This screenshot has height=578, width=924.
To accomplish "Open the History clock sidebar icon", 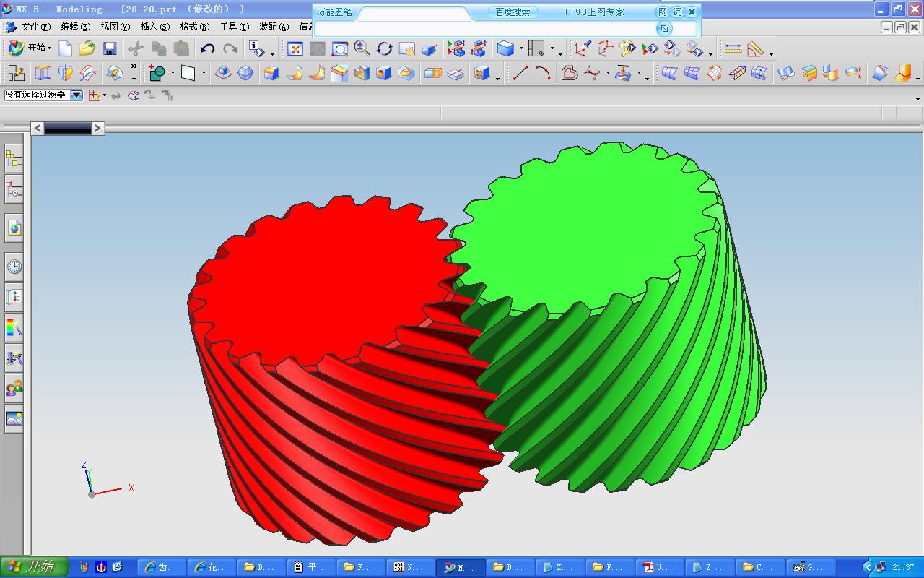I will click(14, 267).
